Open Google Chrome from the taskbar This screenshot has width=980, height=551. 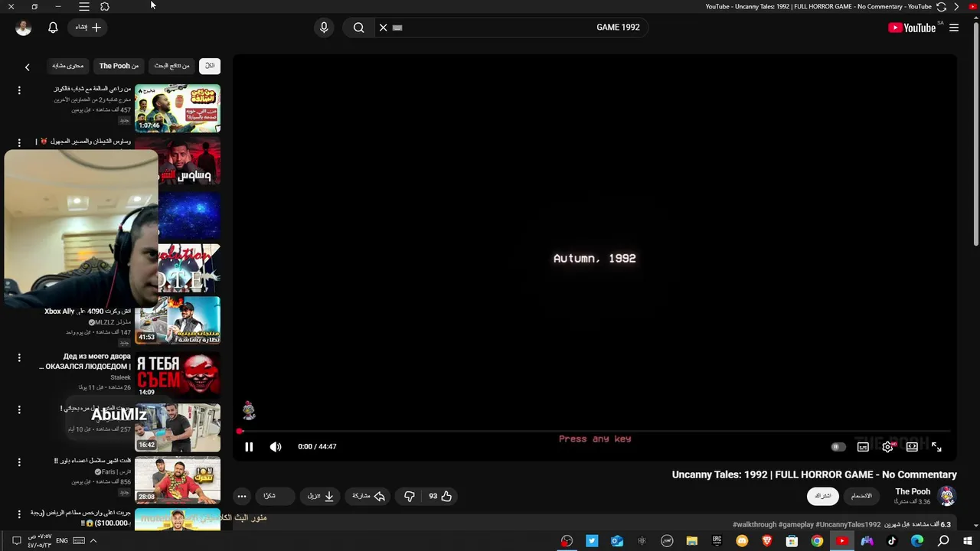click(x=817, y=541)
